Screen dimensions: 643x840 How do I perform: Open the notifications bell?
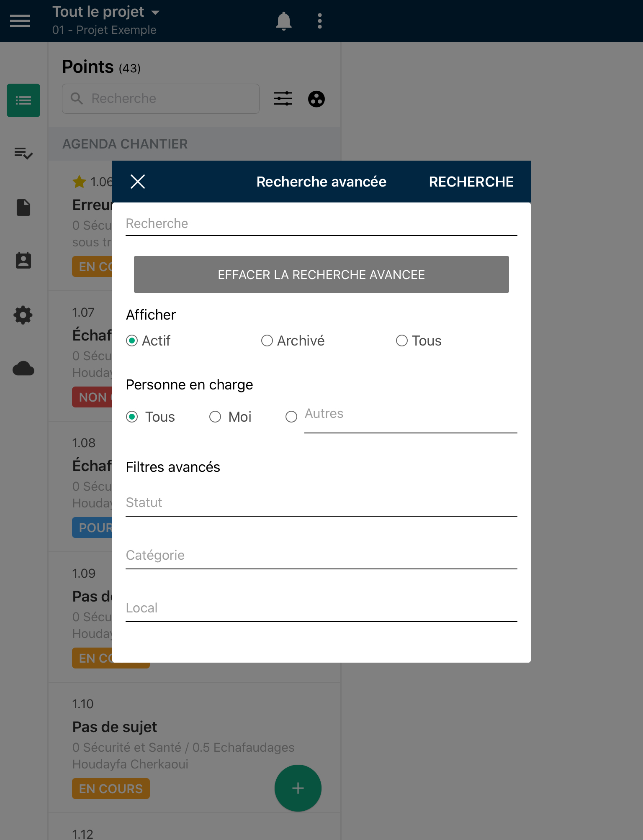pos(283,21)
